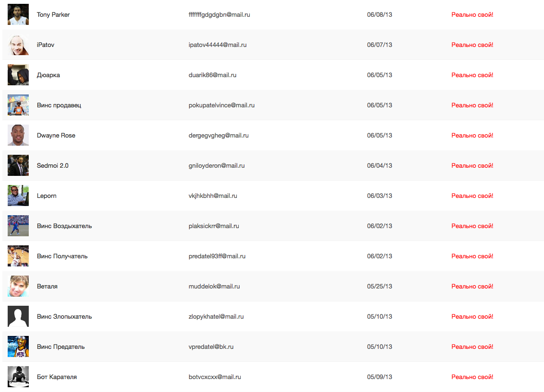This screenshot has width=544, height=392.
Task: Click email duarik86@mail.ru
Action: (x=212, y=75)
